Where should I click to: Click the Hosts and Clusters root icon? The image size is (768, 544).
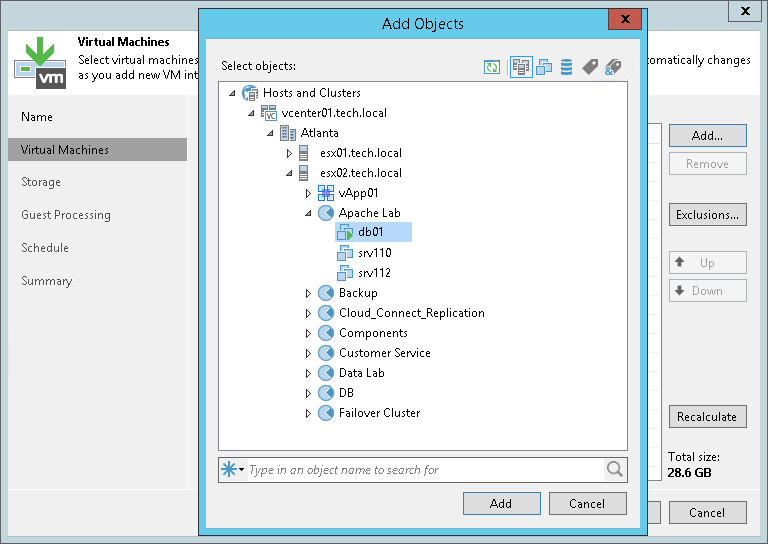[250, 93]
